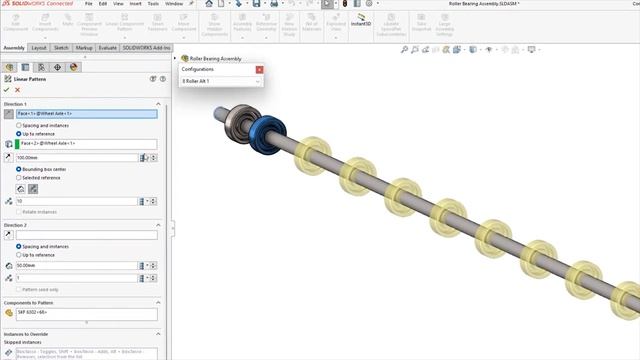Viewport: 640px width, 360px height.
Task: Toggle the Pattern seed only checkbox
Action: tap(18, 289)
